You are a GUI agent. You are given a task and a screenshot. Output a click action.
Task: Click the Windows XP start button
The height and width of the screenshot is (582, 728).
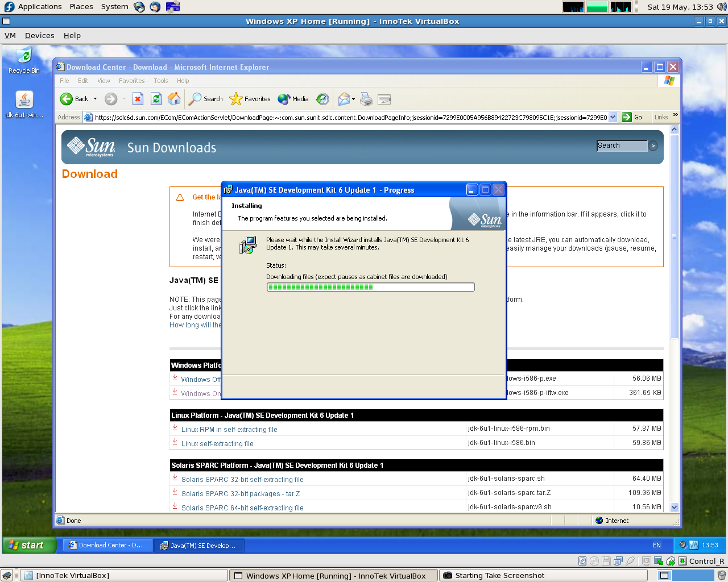tap(30, 545)
